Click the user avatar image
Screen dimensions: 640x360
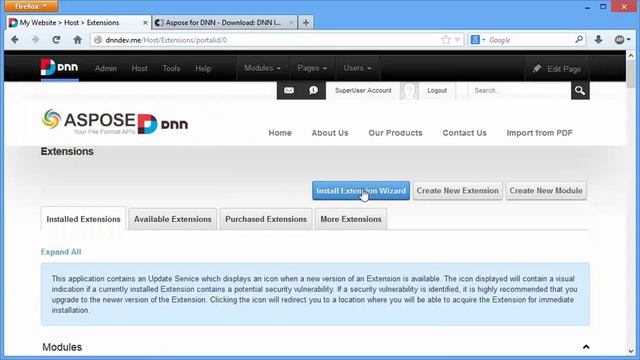tap(409, 91)
